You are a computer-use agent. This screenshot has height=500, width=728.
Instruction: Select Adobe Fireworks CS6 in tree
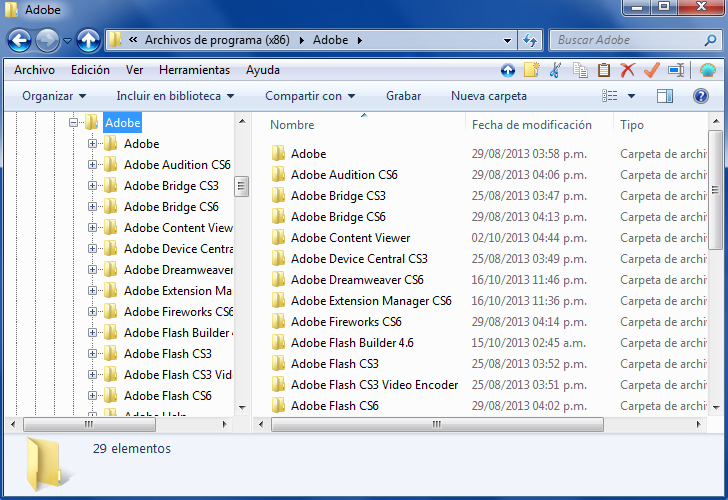[178, 312]
